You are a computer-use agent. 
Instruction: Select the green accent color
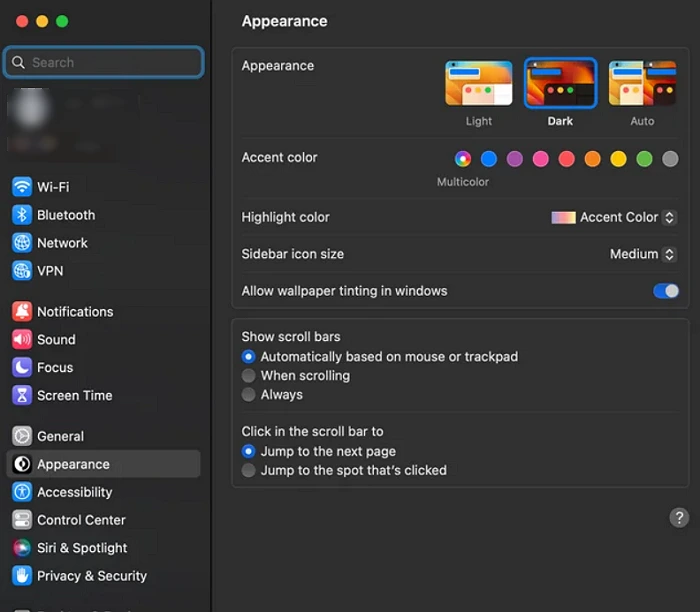644,158
